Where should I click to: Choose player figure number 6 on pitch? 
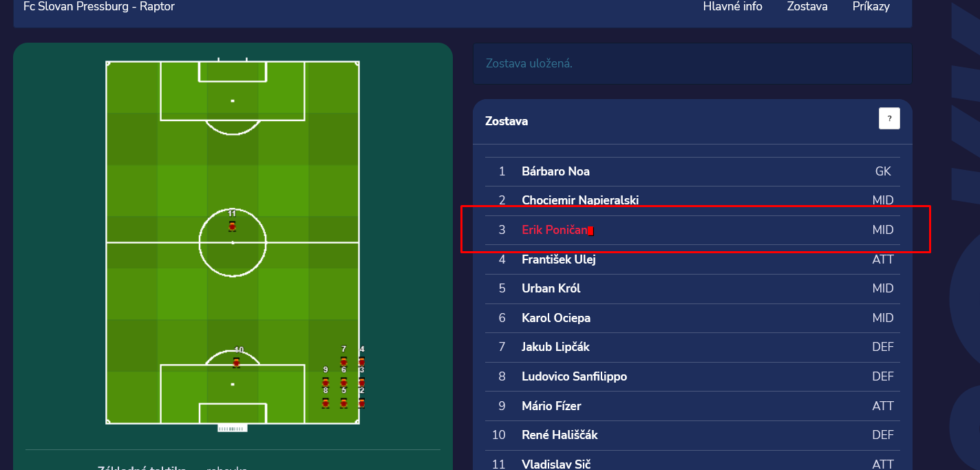pos(343,381)
